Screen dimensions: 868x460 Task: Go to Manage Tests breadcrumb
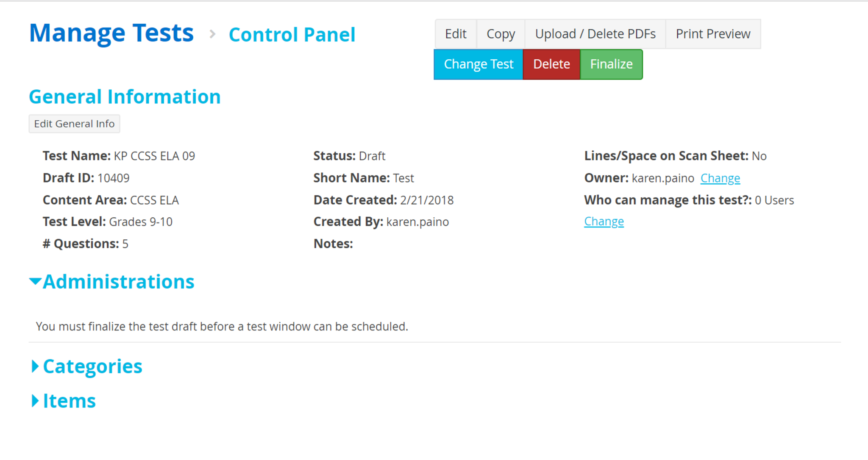(111, 33)
